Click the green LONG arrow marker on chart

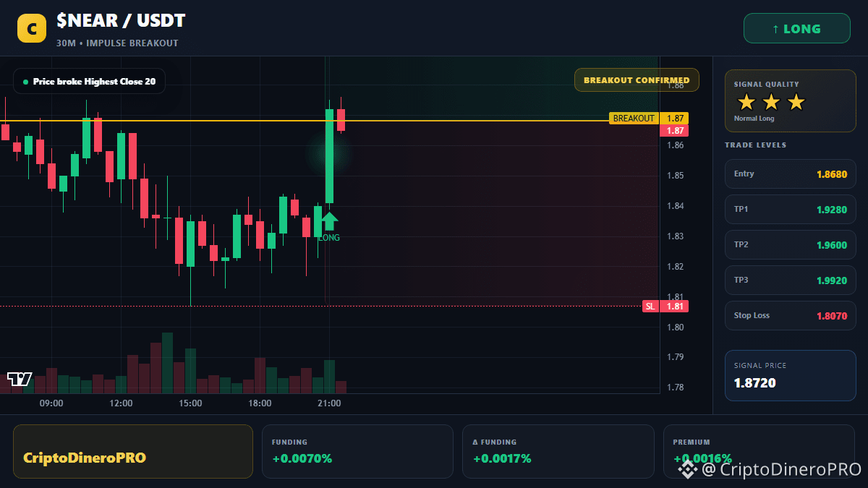(330, 221)
